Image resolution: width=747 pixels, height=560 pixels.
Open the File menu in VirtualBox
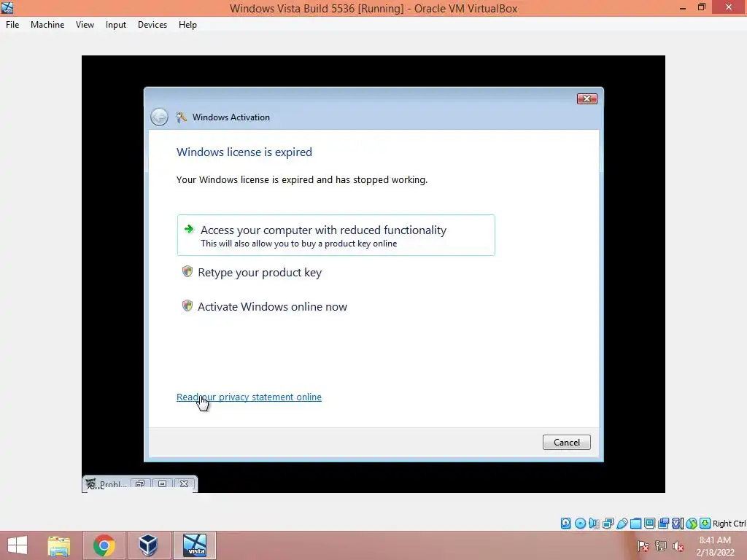[x=12, y=25]
